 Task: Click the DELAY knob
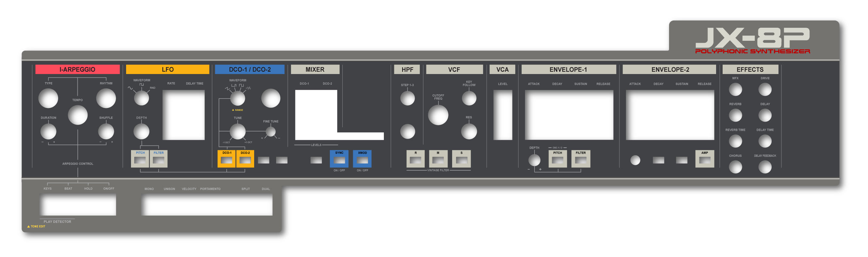coord(765,115)
